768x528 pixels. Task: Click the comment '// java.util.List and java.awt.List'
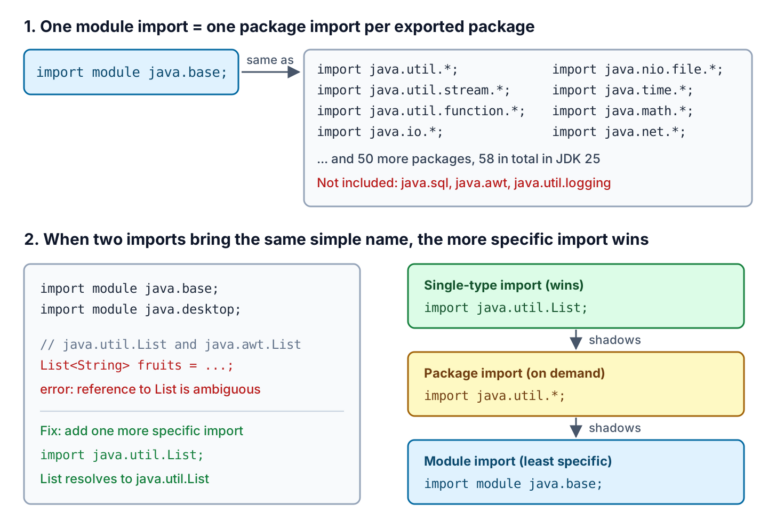click(170, 345)
